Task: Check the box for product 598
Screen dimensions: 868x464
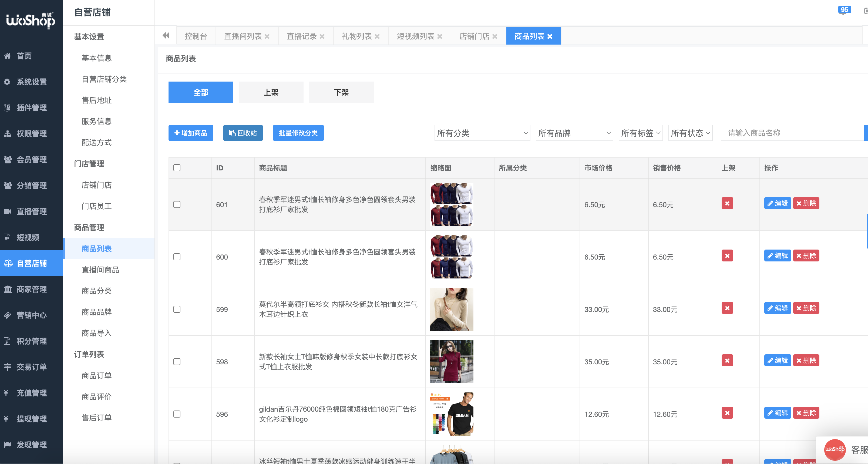Action: pos(177,362)
